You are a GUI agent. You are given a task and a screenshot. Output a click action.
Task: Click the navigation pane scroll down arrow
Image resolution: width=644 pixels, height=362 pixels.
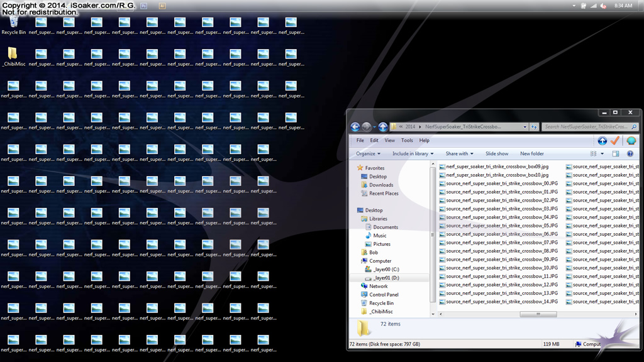coord(433,314)
